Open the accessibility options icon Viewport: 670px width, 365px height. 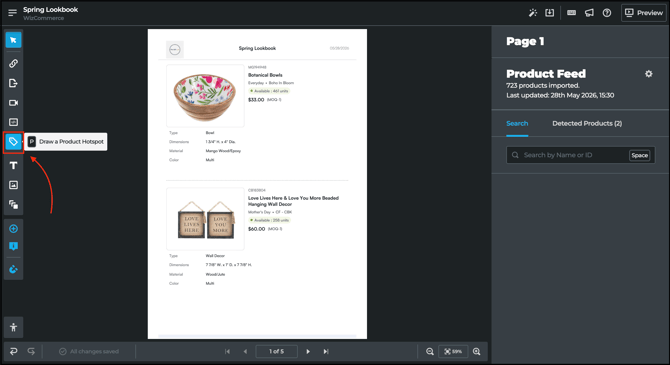(13, 327)
